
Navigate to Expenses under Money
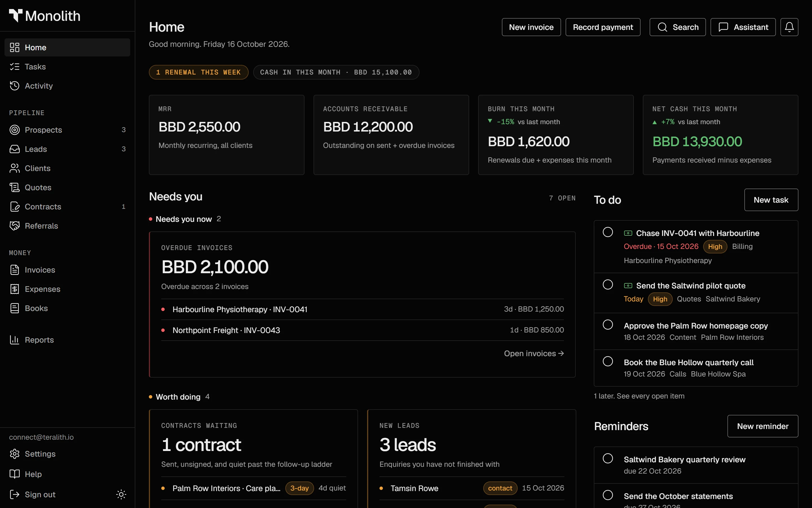(67, 289)
